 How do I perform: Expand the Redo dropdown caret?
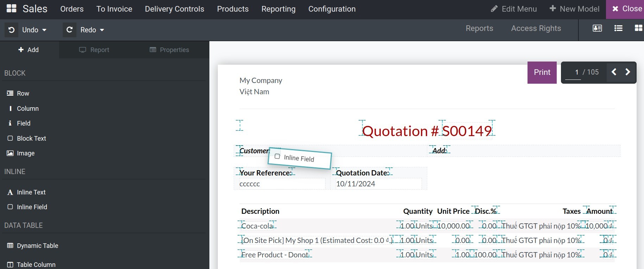point(102,30)
